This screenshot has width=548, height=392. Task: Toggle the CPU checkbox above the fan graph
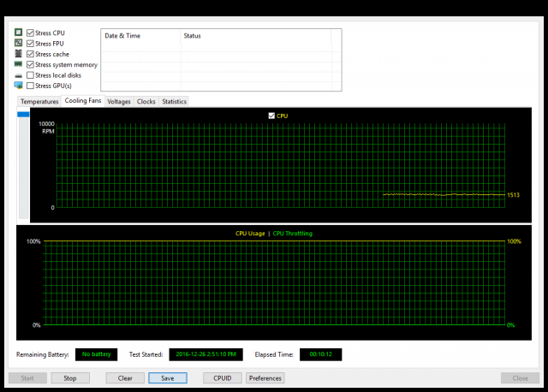click(271, 116)
